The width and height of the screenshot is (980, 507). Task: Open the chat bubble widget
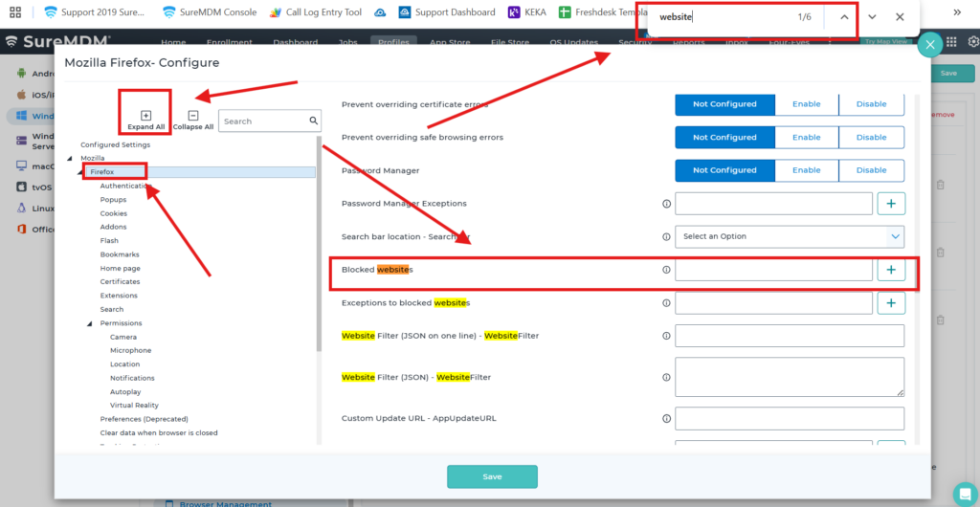click(x=966, y=493)
